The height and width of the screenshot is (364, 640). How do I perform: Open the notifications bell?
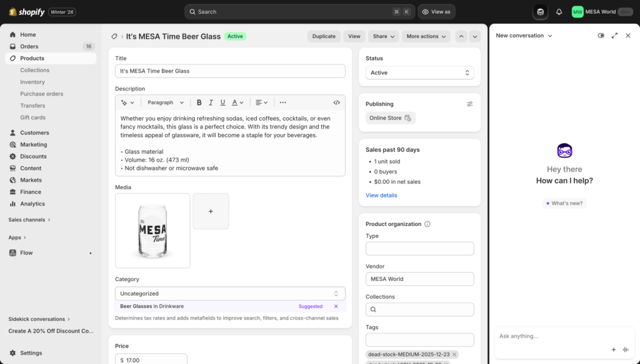tap(558, 11)
